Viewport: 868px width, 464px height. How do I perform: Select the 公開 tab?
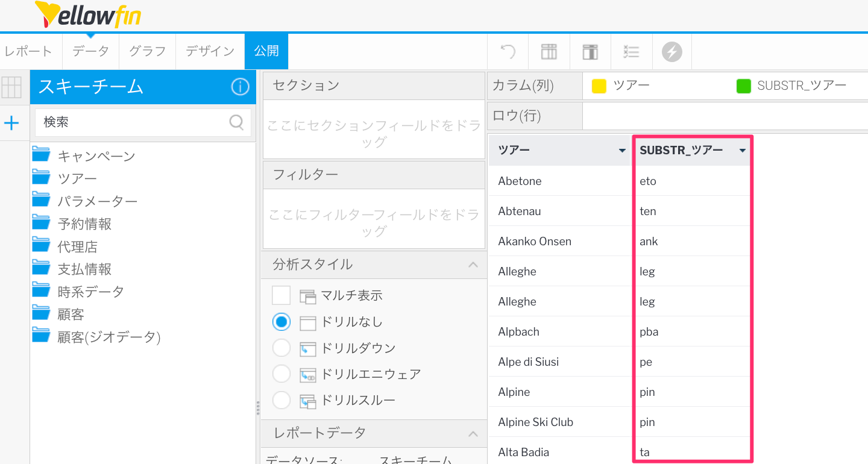pyautogui.click(x=266, y=52)
